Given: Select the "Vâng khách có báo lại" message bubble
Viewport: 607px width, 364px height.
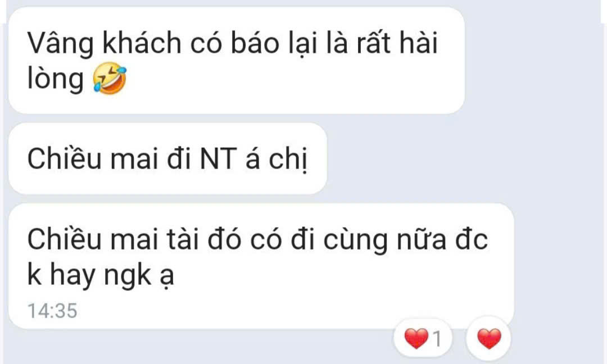Looking at the screenshot, I should tap(236, 61).
